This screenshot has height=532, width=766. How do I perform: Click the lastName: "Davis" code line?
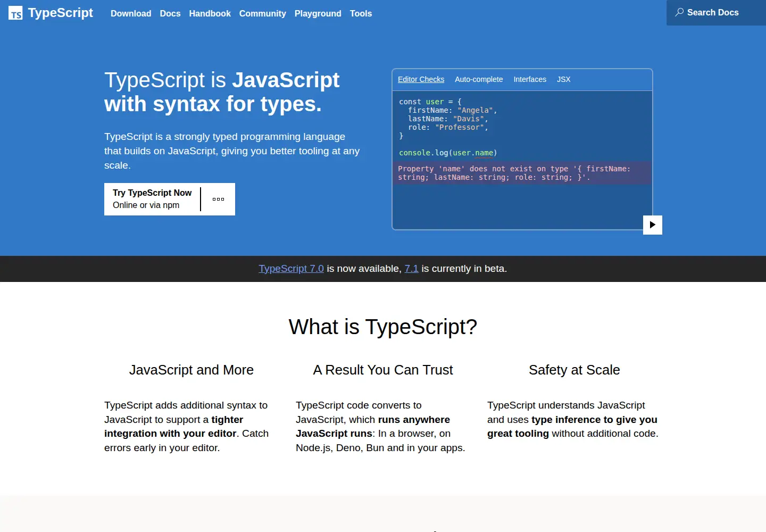(448, 119)
